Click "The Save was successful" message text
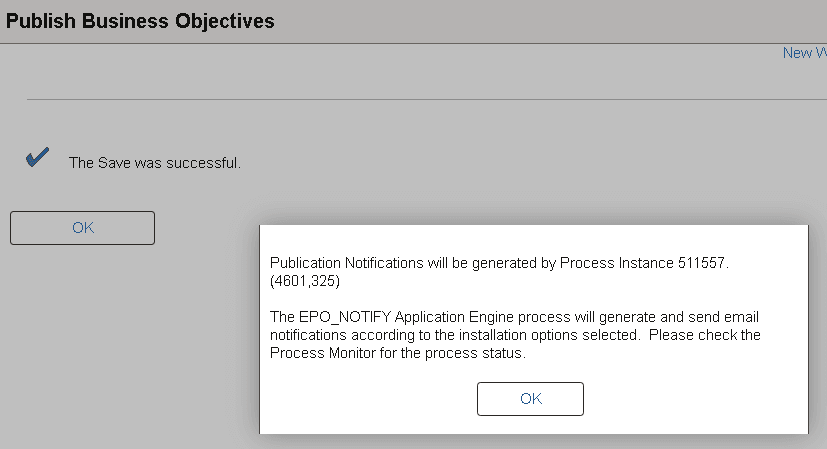827x449 pixels. [x=154, y=162]
